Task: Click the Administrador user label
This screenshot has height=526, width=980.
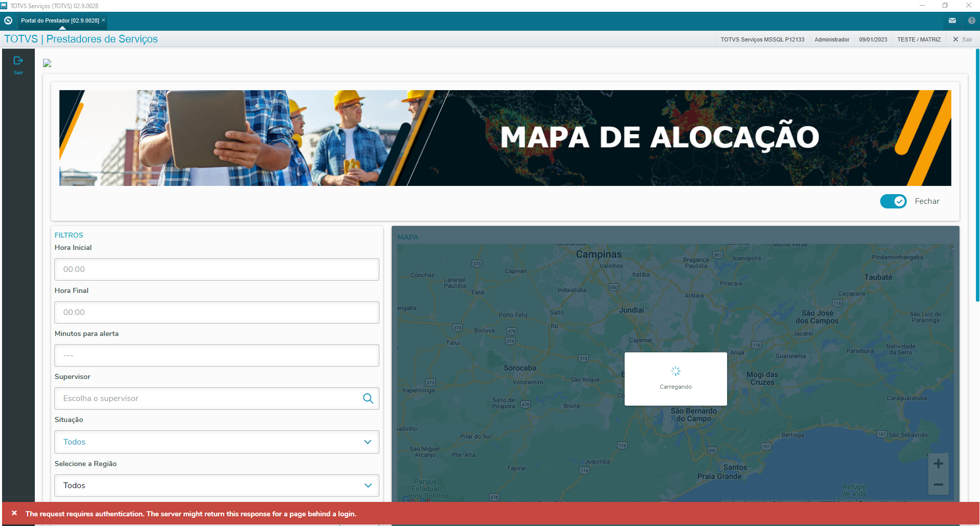Action: tap(832, 39)
